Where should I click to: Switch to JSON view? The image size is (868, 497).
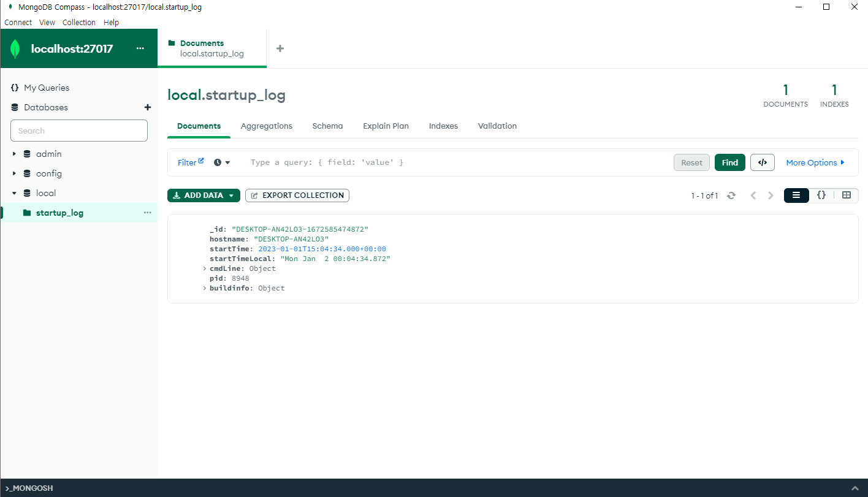(821, 195)
